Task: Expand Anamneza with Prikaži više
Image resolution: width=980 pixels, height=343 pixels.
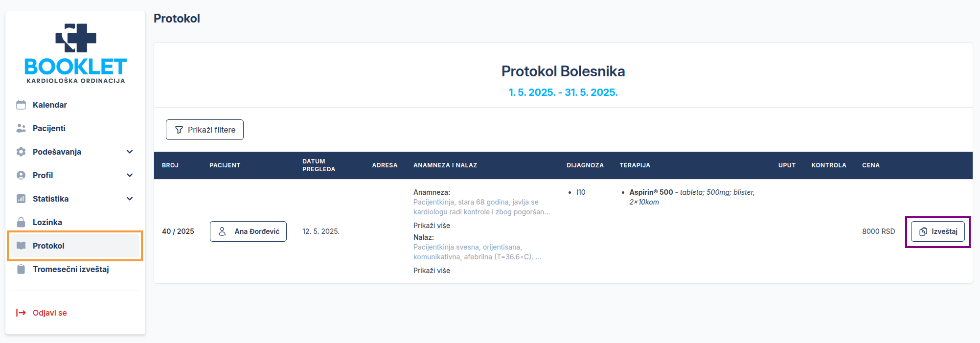Action: pyautogui.click(x=431, y=225)
